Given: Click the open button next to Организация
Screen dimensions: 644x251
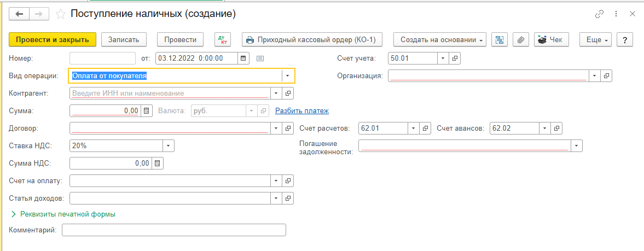Looking at the screenshot, I should point(606,76).
